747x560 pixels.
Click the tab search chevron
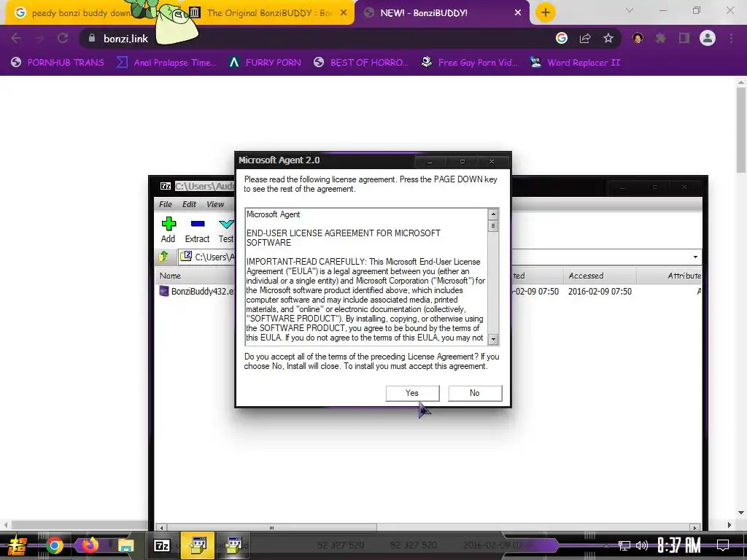click(630, 10)
